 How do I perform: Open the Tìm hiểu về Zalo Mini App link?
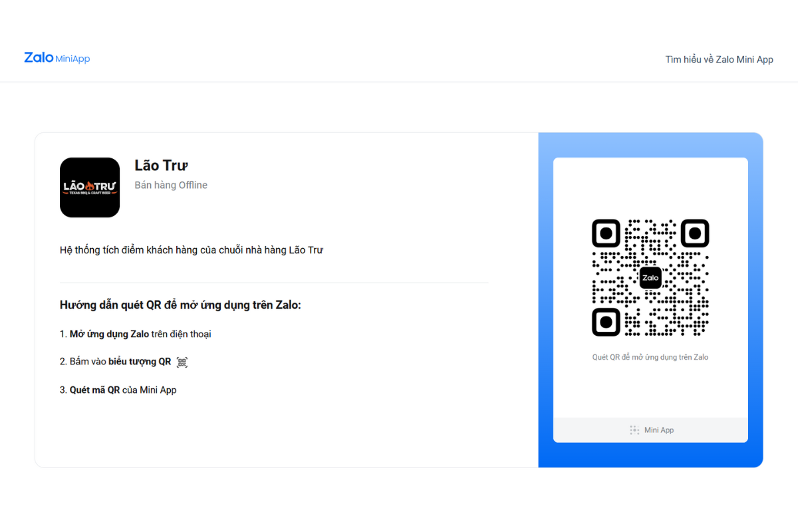pos(719,59)
